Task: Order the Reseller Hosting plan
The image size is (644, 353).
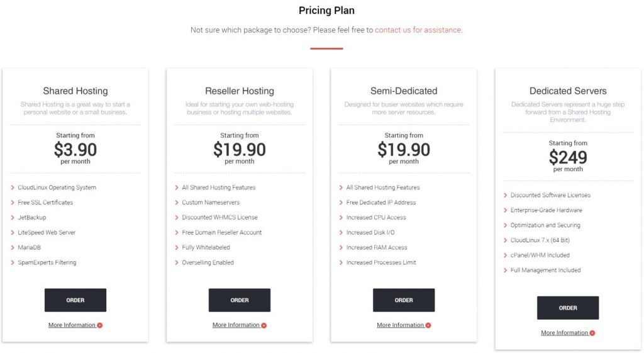Action: (240, 300)
